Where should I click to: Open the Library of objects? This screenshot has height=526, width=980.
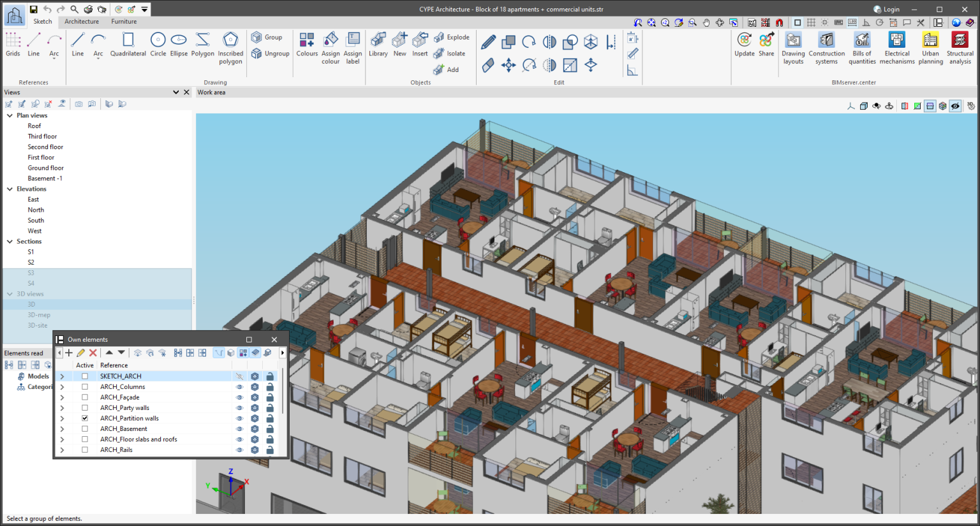pyautogui.click(x=378, y=45)
